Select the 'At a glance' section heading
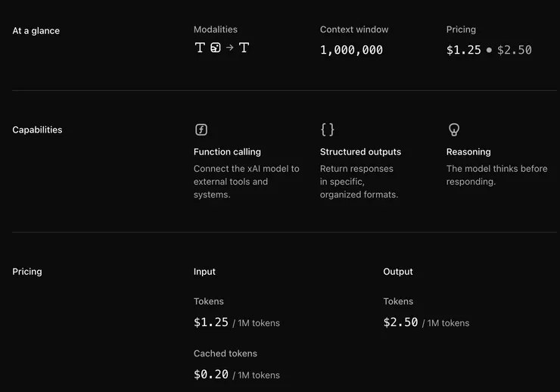560x392 pixels. 36,31
